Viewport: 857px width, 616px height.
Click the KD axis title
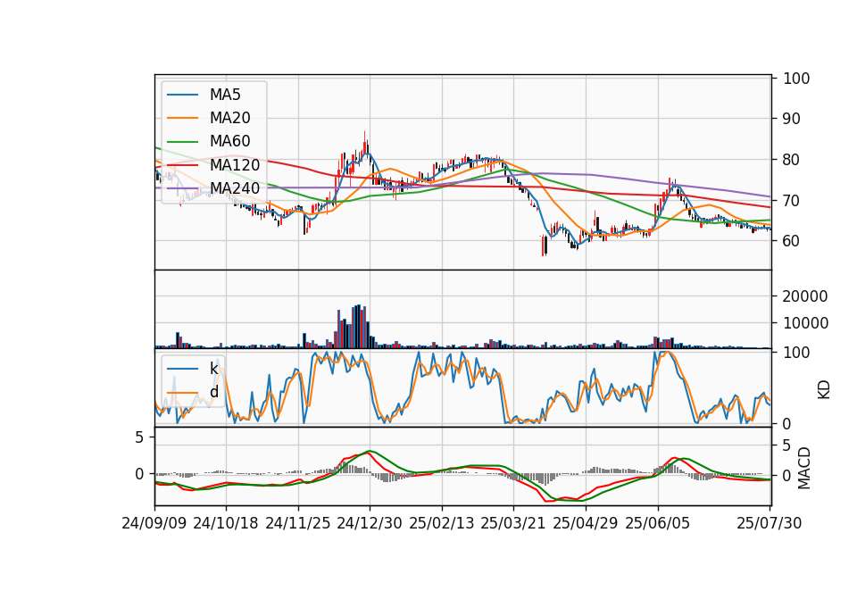click(824, 390)
